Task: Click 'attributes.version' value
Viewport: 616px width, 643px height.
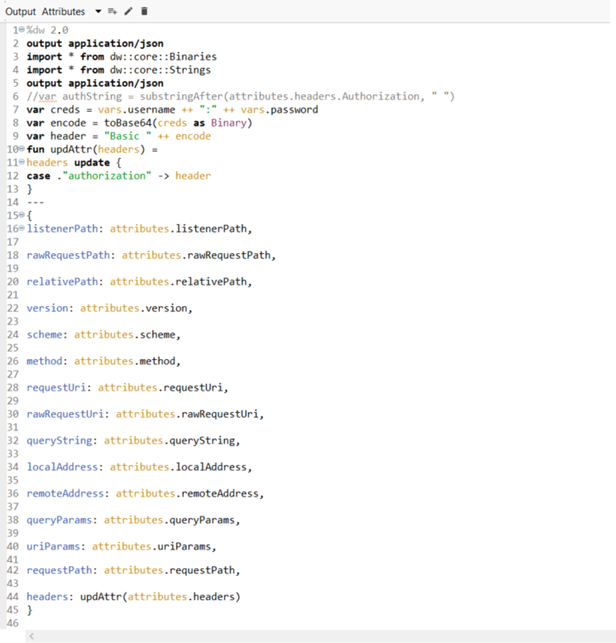Action: point(134,308)
